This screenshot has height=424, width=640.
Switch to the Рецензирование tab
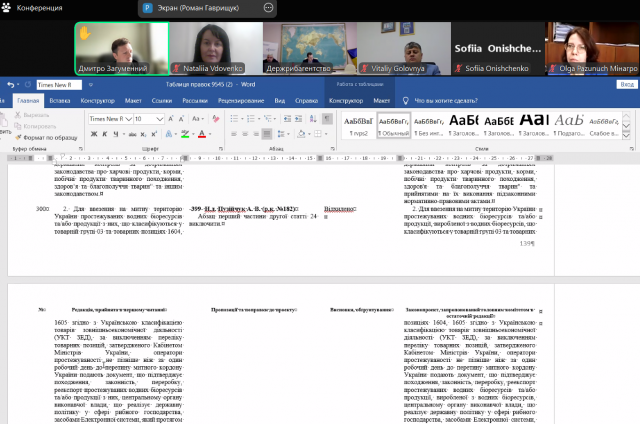[241, 100]
